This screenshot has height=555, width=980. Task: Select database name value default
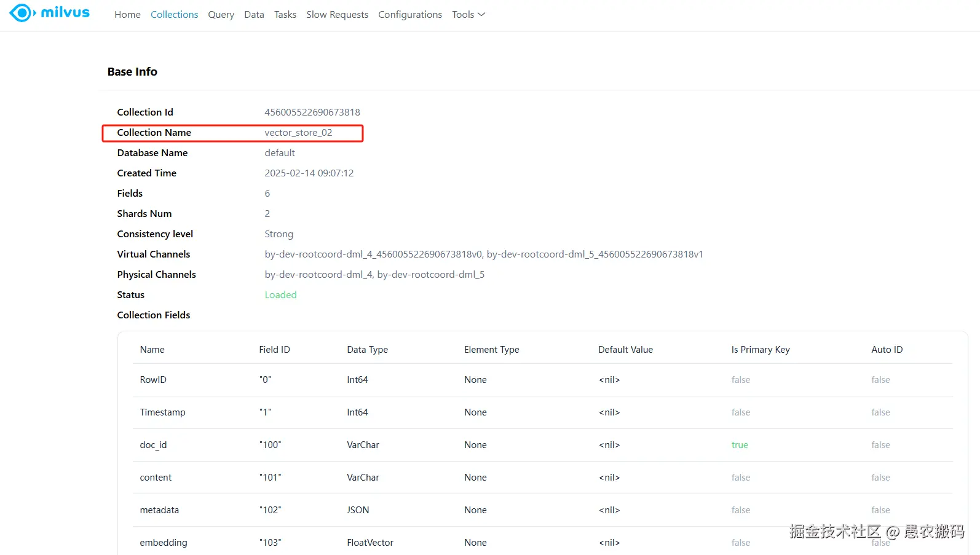(280, 152)
